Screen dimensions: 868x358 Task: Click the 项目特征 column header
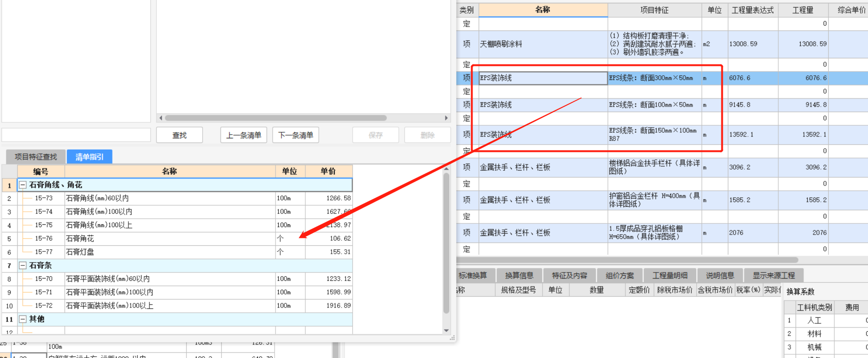(x=655, y=10)
